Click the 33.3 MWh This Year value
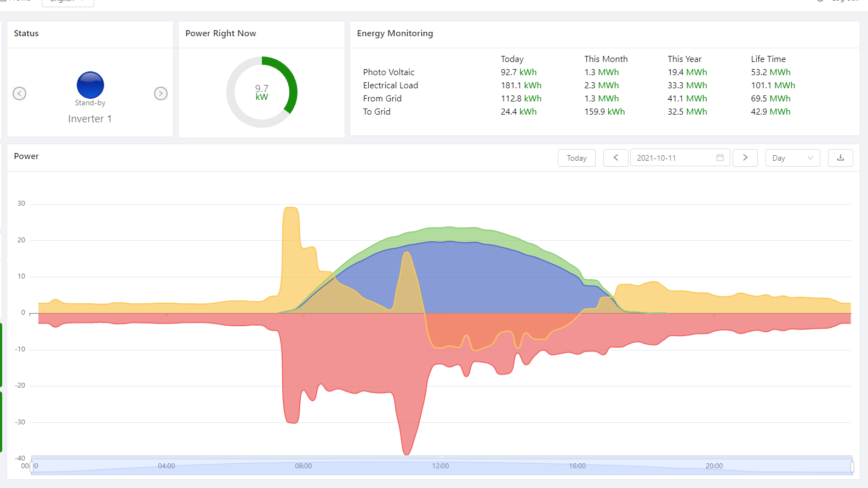Screen dimensions: 868x488 (687, 86)
